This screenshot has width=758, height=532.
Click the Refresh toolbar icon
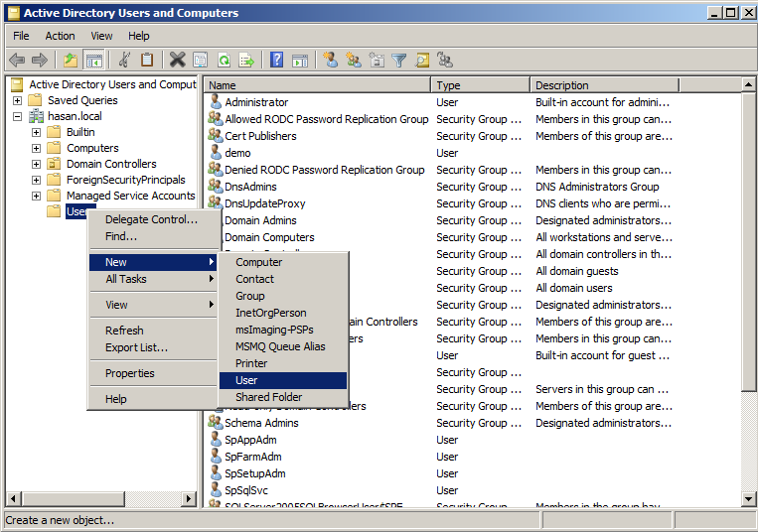click(x=224, y=60)
